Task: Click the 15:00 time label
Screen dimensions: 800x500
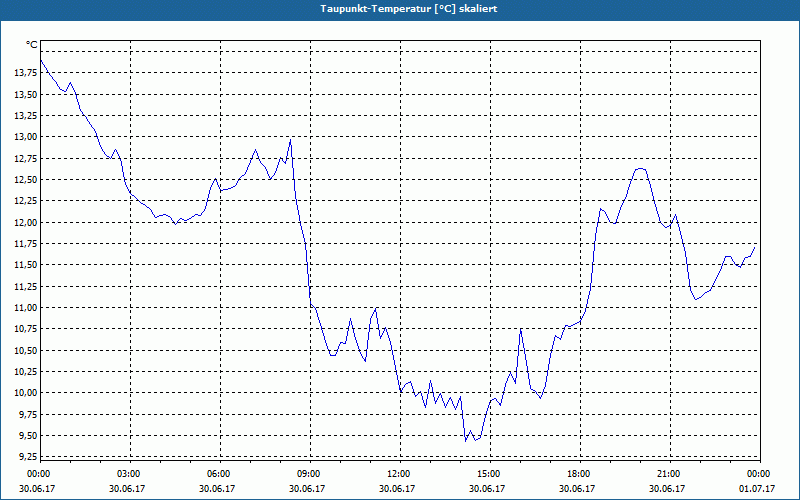Action: pos(490,473)
